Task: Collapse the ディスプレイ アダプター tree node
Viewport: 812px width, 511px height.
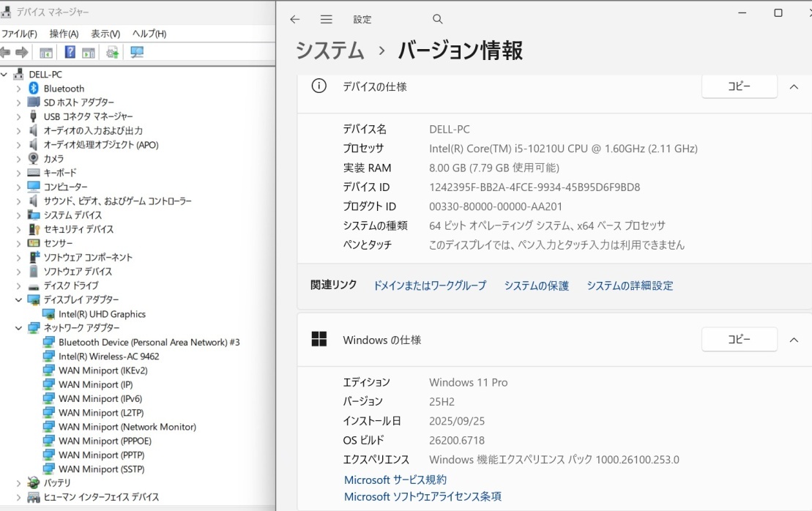Action: (19, 300)
